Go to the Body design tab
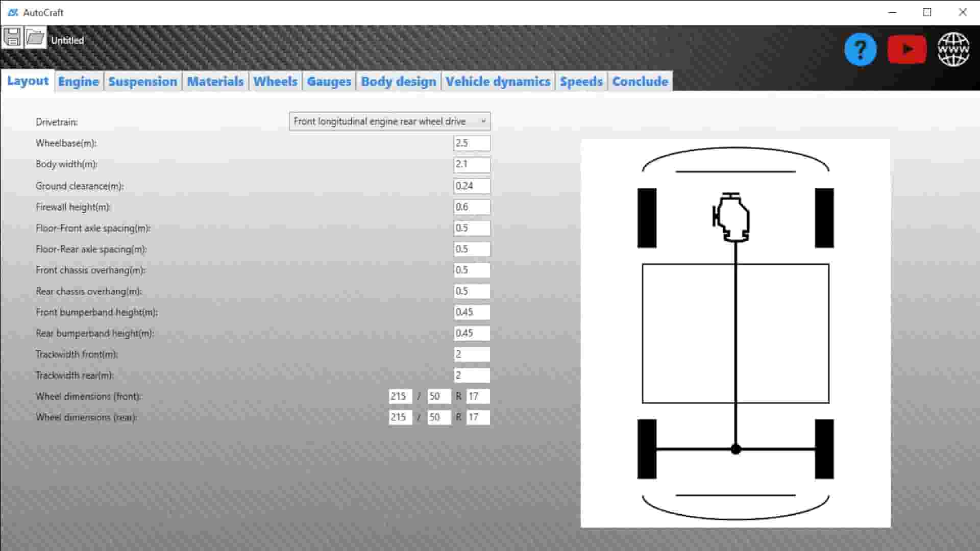980x551 pixels. [x=398, y=81]
